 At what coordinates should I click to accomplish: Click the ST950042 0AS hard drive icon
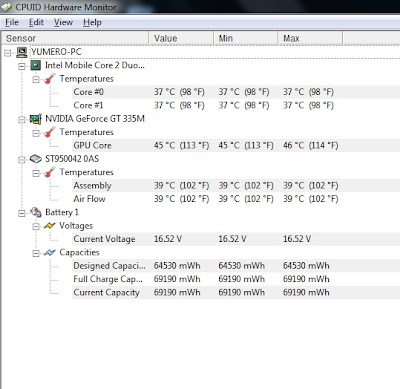36,159
